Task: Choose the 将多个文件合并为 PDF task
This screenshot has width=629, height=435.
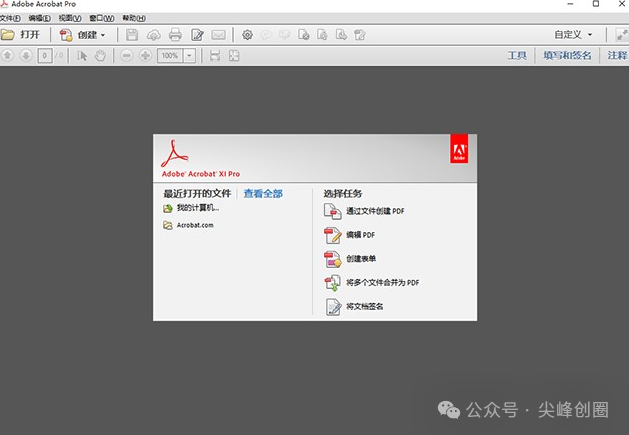Action: point(371,283)
